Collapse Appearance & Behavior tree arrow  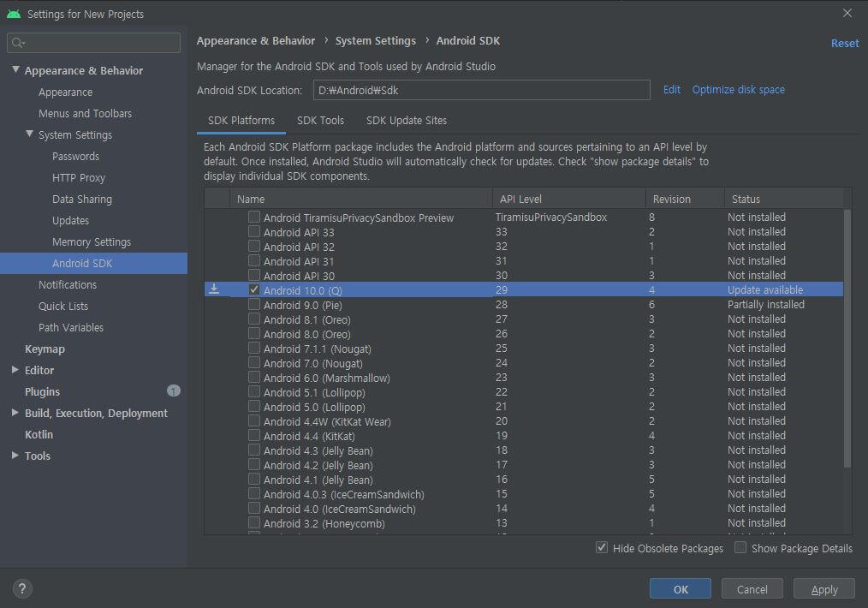[x=15, y=69]
